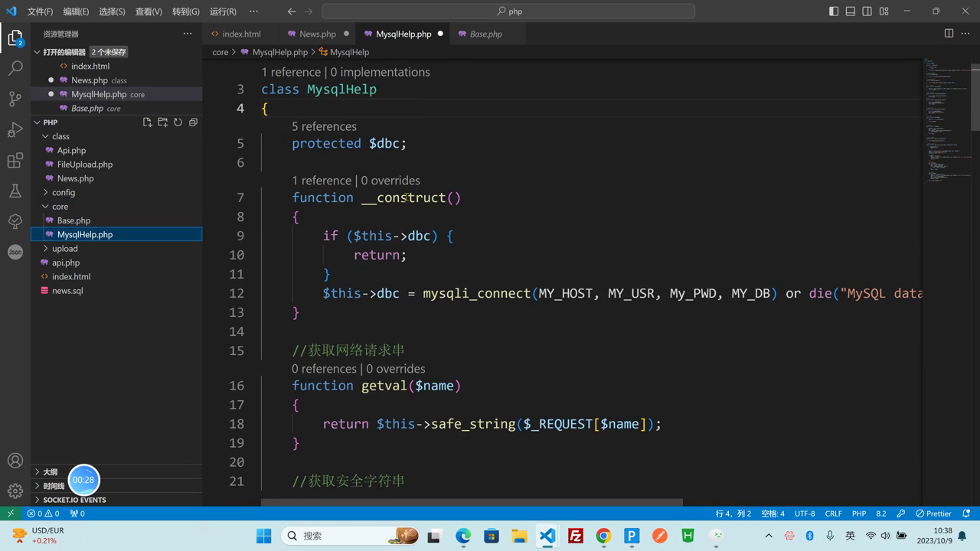Screen dimensions: 980x551
Task: Open the Customize Layout control
Action: click(884, 11)
